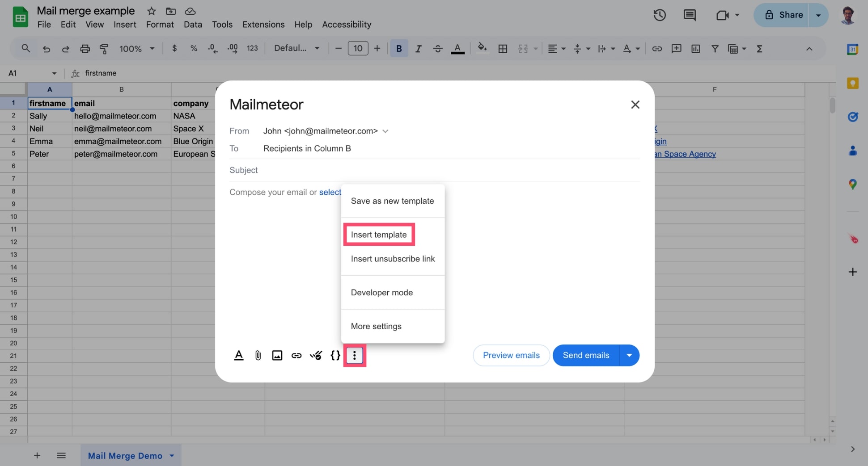Viewport: 868px width, 466px height.
Task: Insert a variable with the curly braces icon
Action: 335,355
